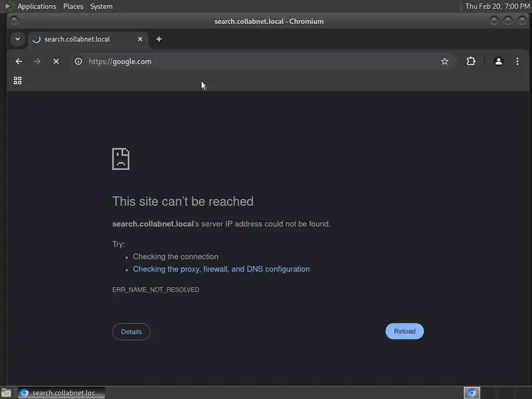Screen dimensions: 532x399
Task: Click the show desktop icon in bottom panel
Action: 6,393
